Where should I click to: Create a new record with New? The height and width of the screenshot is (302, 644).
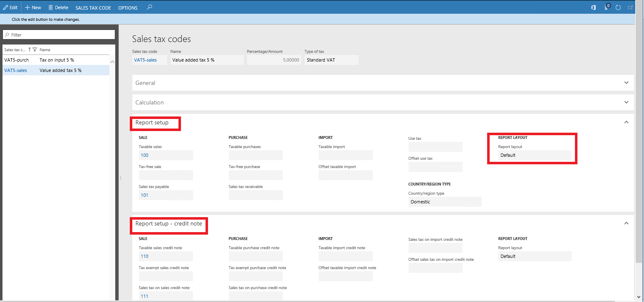tap(33, 7)
